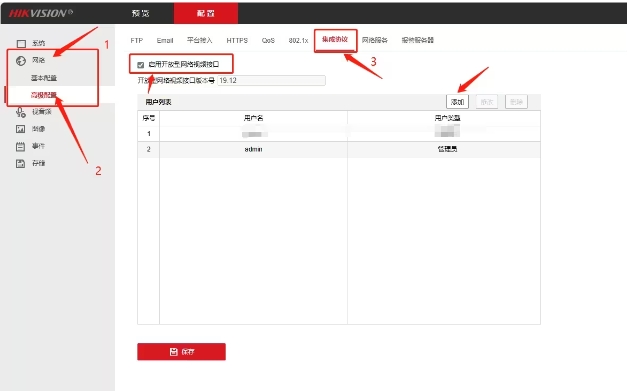This screenshot has width=628, height=391.
Task: Switch to the QoS tab
Action: [268, 40]
